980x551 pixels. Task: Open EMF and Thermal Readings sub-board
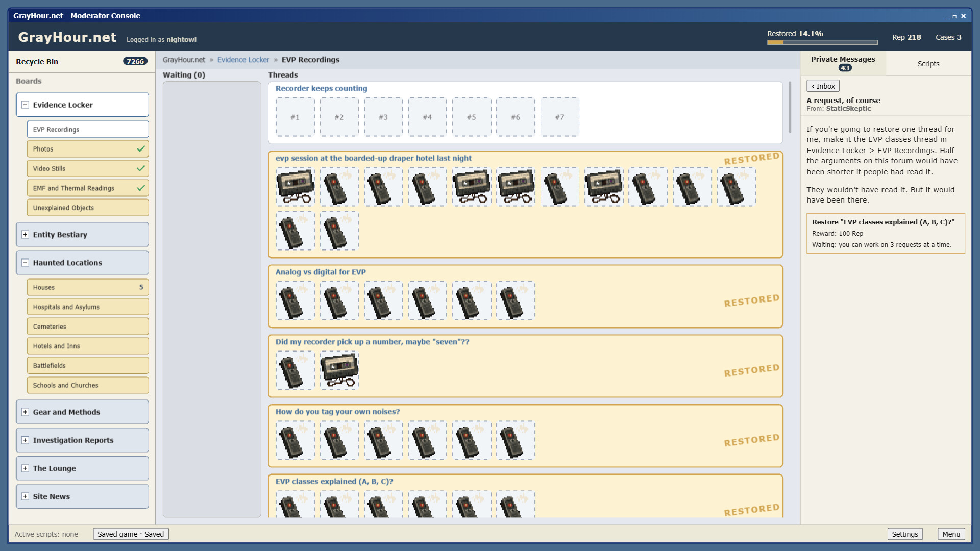click(x=88, y=188)
